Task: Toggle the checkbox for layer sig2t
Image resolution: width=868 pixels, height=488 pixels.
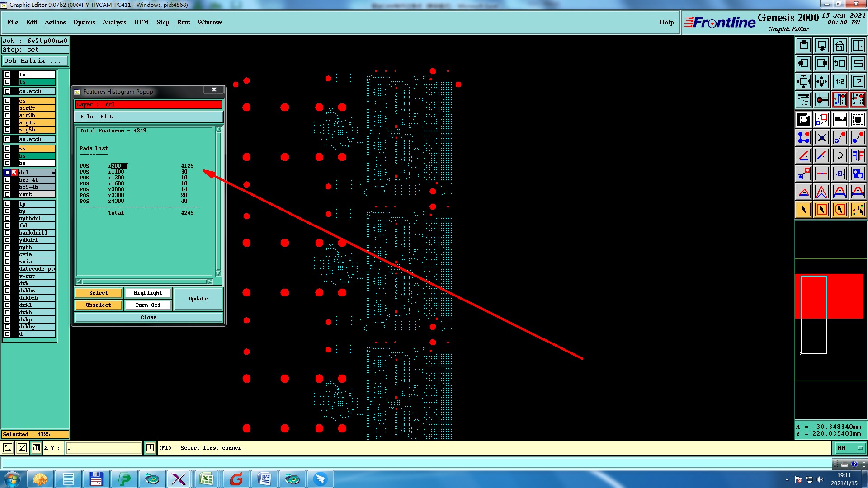Action: point(7,108)
